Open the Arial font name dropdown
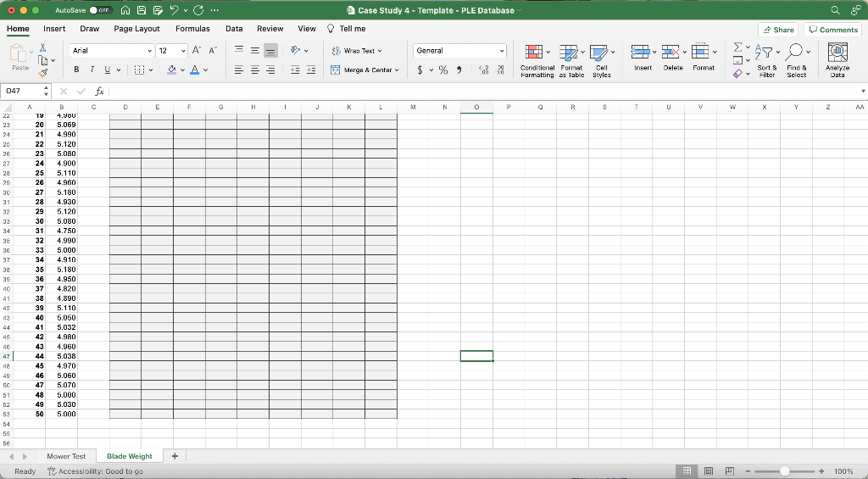Screen dimensions: 868x479 click(x=149, y=51)
